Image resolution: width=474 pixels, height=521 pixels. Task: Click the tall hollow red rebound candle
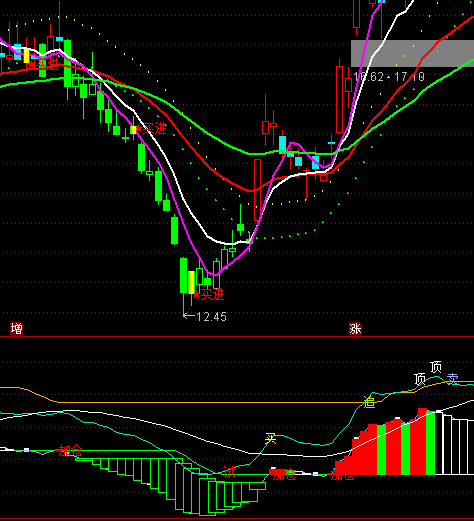(257, 190)
